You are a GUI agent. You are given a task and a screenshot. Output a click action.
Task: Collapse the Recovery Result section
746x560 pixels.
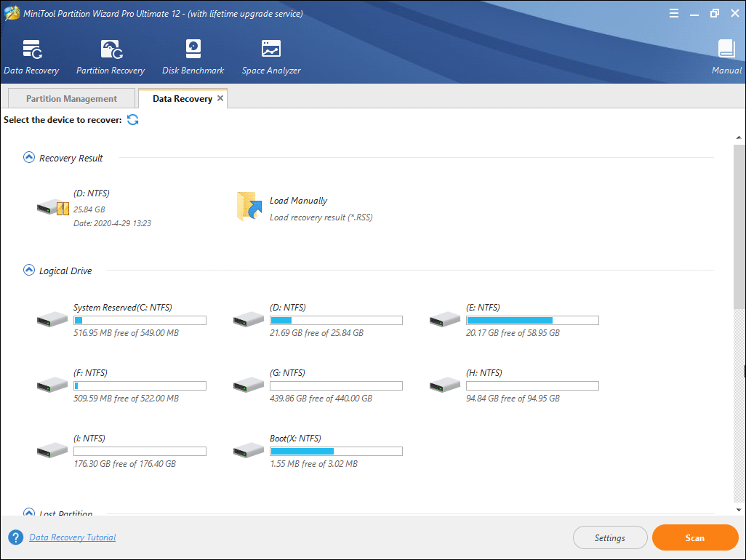29,158
